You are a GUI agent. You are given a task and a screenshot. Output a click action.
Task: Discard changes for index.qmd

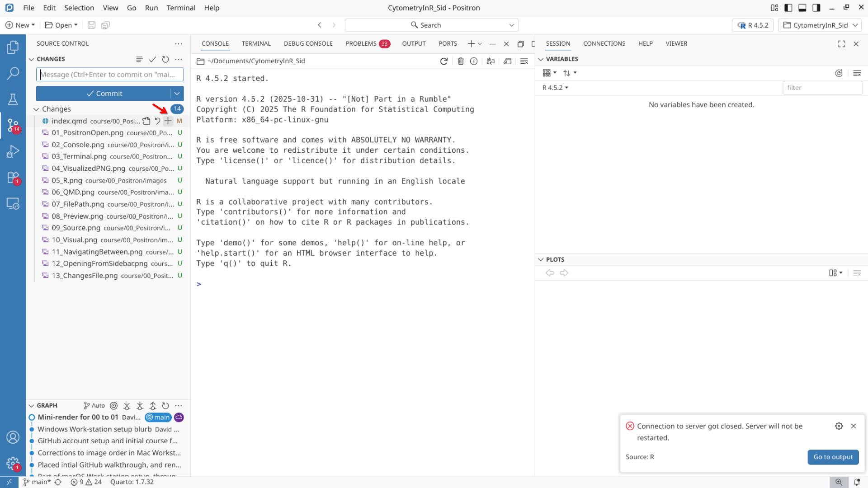coord(157,121)
